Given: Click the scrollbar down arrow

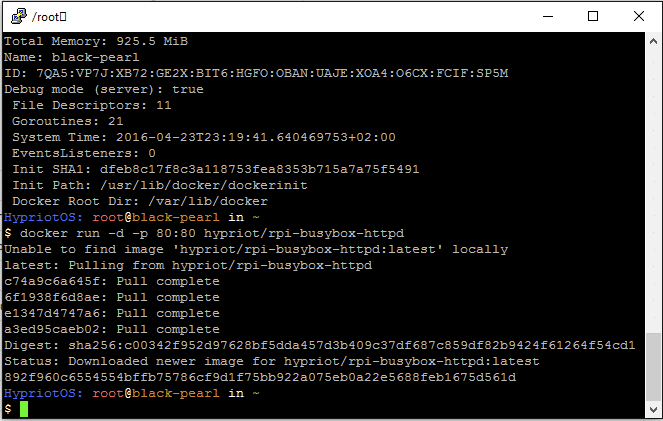Looking at the screenshot, I should tap(653, 410).
